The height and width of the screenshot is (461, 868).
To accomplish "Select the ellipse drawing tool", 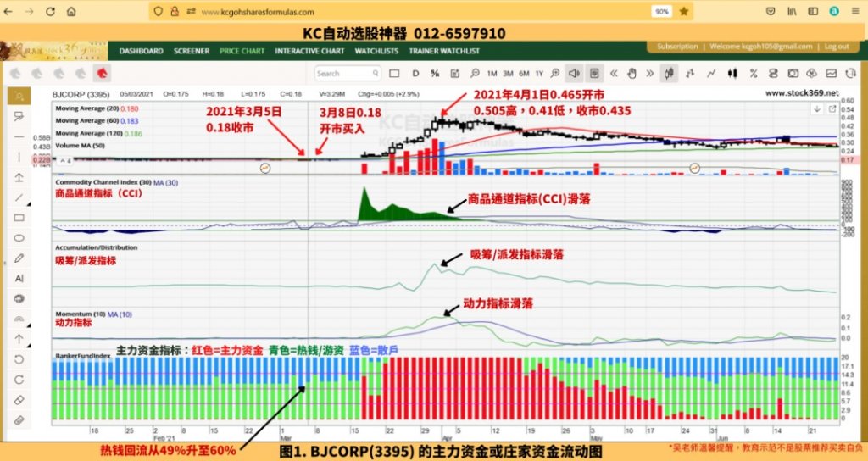I will point(19,238).
